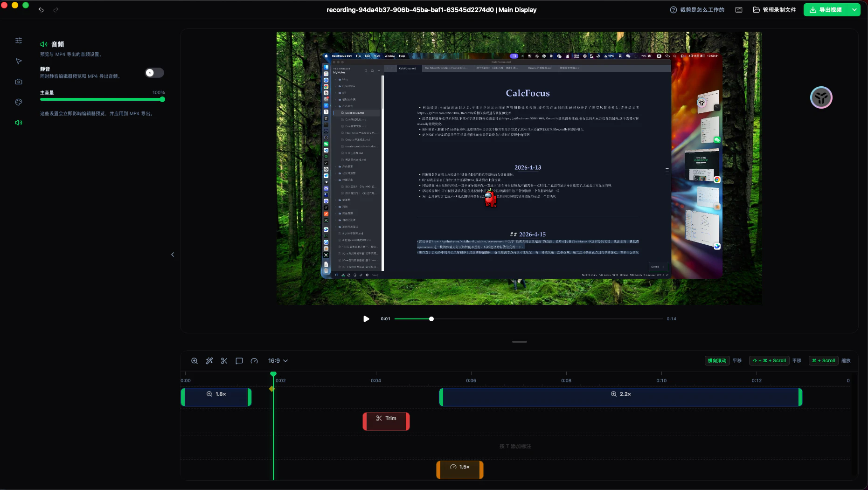
Task: Open the cursor settings sidebar icon
Action: [x=19, y=61]
